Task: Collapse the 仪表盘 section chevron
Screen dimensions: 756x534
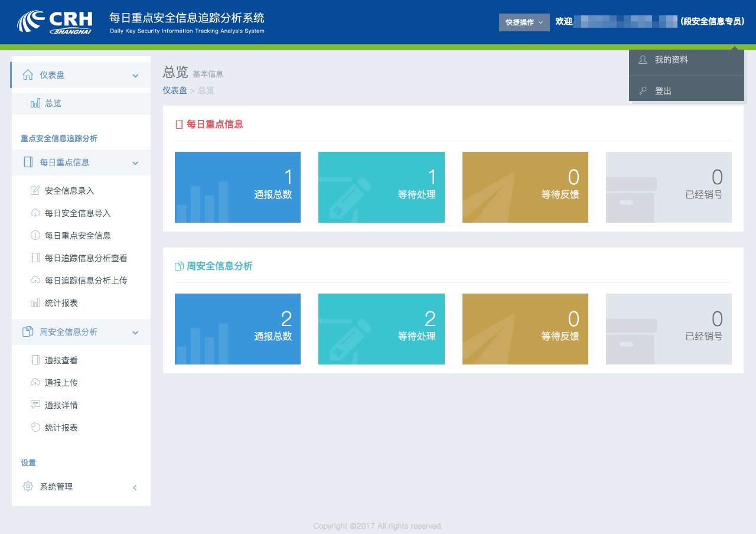Action: 135,76
